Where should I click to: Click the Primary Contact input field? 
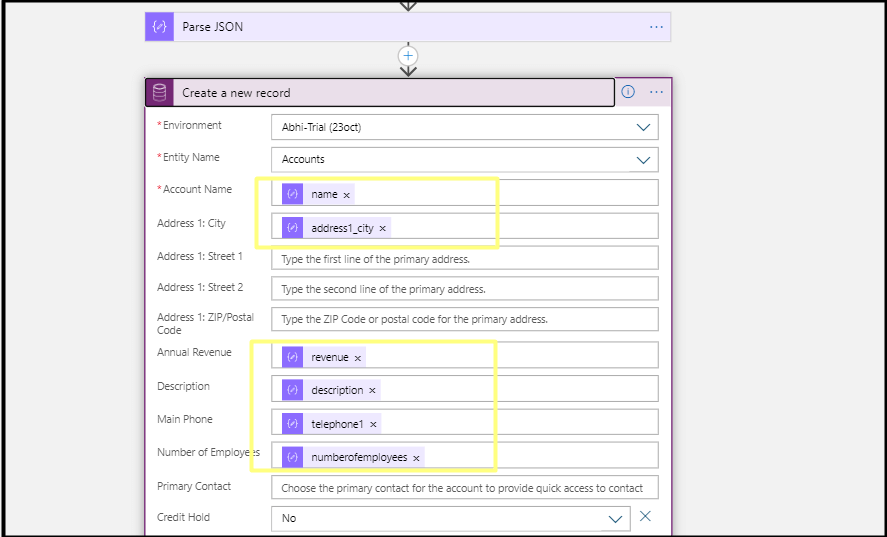464,488
